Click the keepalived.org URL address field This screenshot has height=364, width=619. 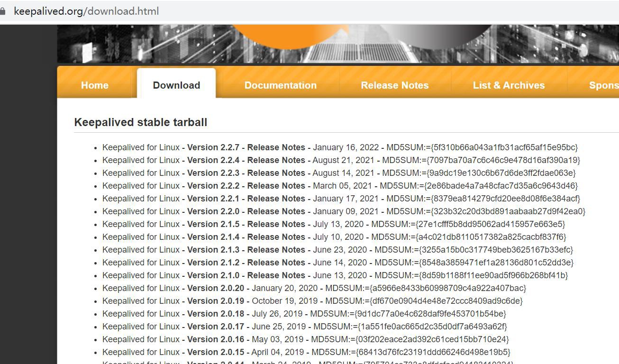86,11
